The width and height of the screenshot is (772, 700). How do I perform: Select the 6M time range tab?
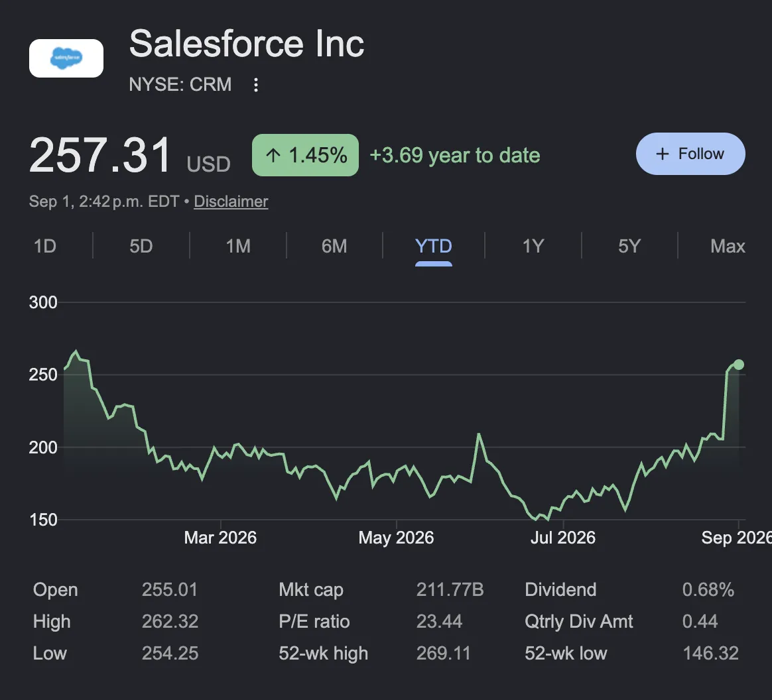pos(334,246)
